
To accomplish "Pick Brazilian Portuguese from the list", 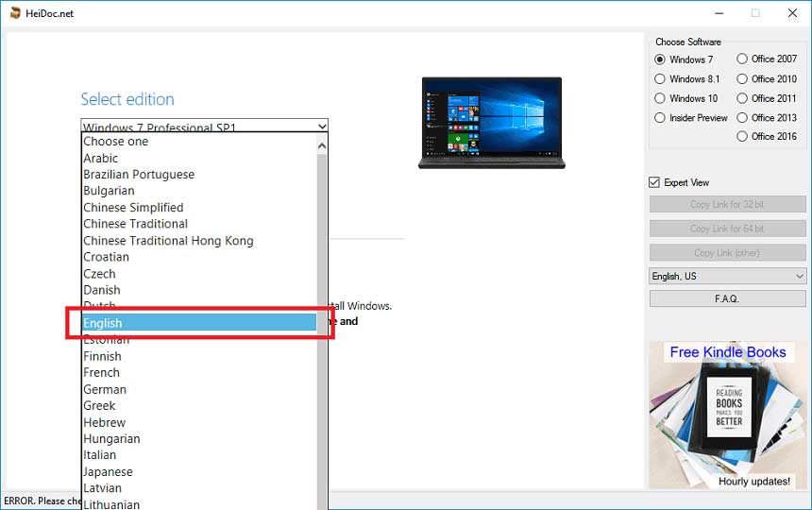I will pyautogui.click(x=199, y=175).
